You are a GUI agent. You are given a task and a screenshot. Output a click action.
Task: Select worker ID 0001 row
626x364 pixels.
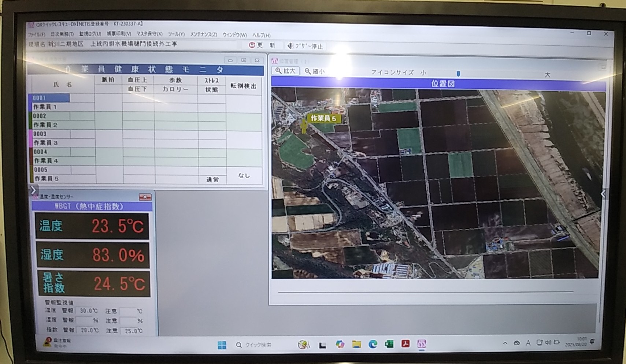[x=49, y=98]
